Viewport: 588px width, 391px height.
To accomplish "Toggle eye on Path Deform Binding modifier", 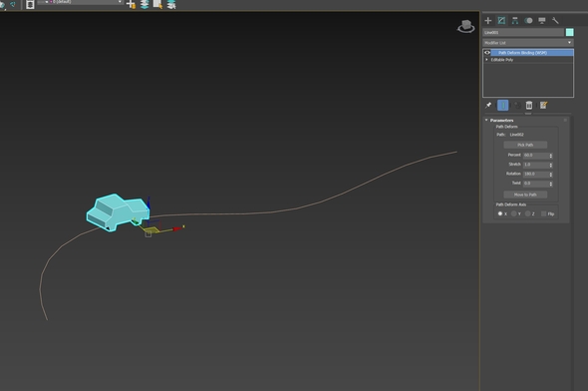I will [487, 53].
